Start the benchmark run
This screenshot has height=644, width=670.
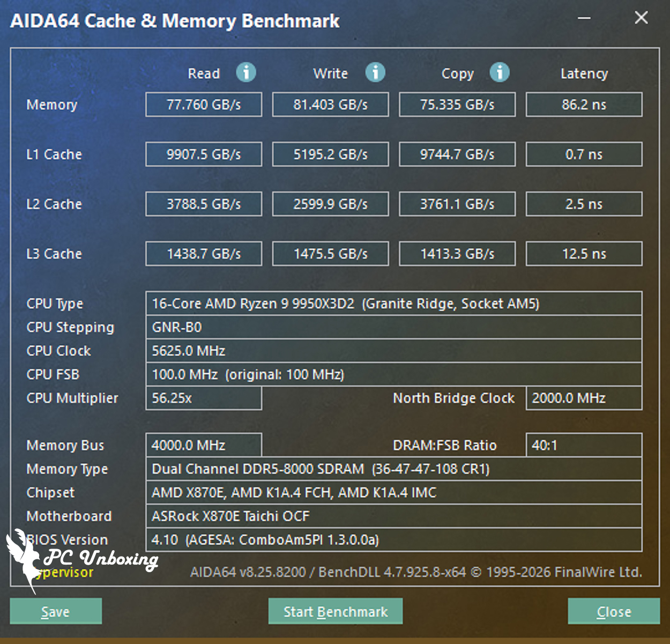click(x=336, y=611)
